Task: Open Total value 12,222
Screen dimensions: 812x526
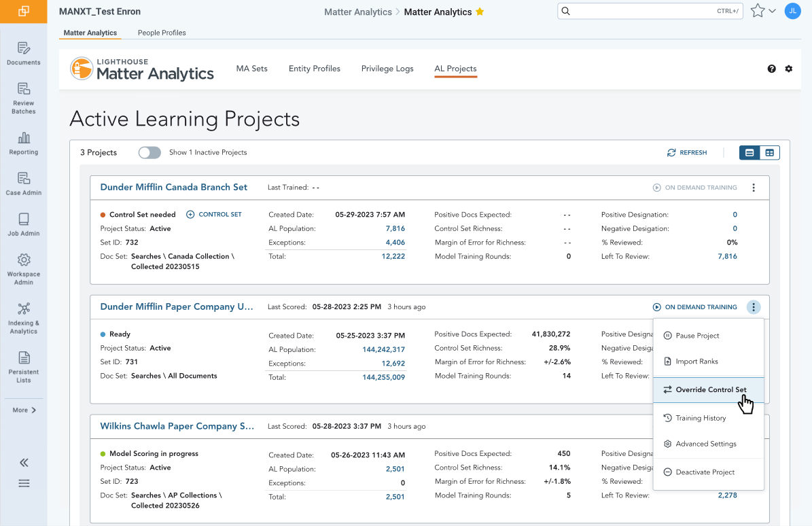Action: [393, 256]
